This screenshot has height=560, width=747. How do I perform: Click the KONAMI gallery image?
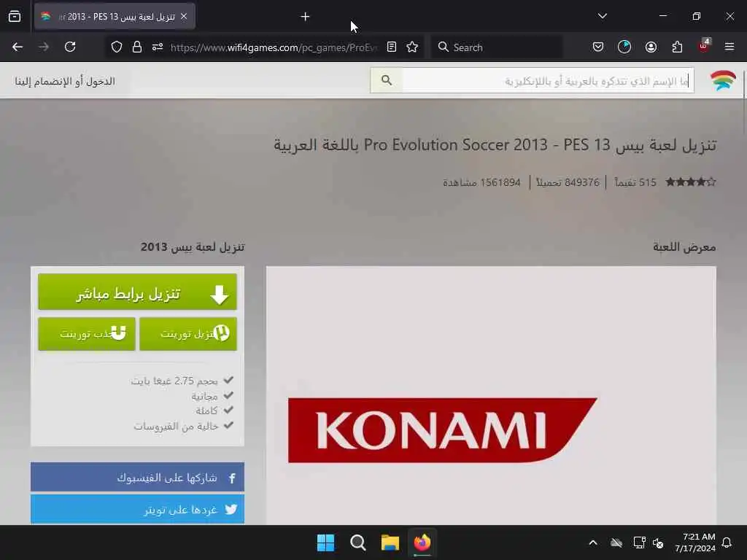coord(491,395)
